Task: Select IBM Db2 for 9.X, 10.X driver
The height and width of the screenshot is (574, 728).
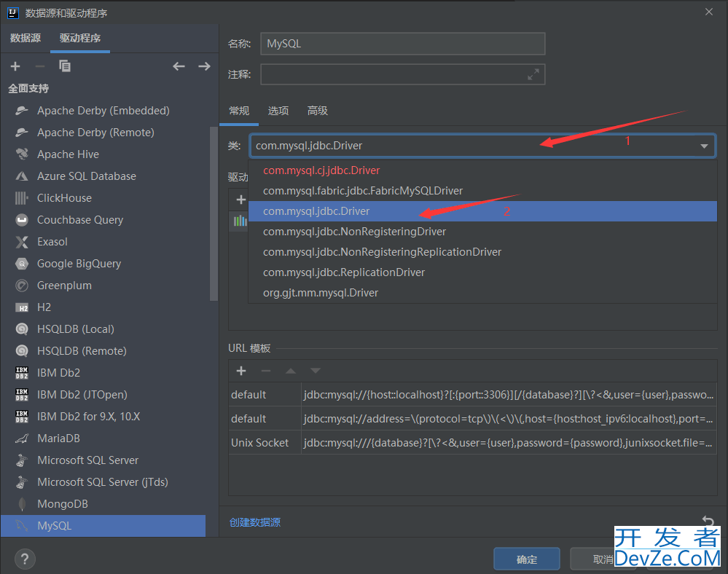Action: 103,416
